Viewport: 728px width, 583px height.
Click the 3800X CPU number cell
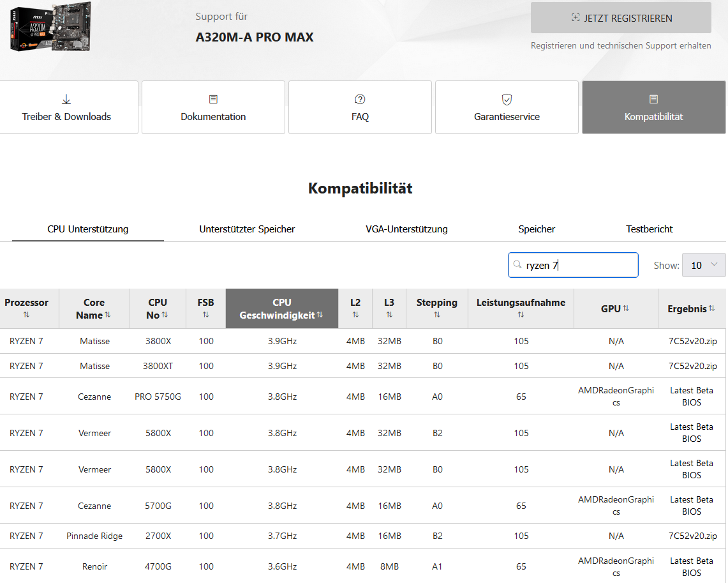click(x=158, y=341)
